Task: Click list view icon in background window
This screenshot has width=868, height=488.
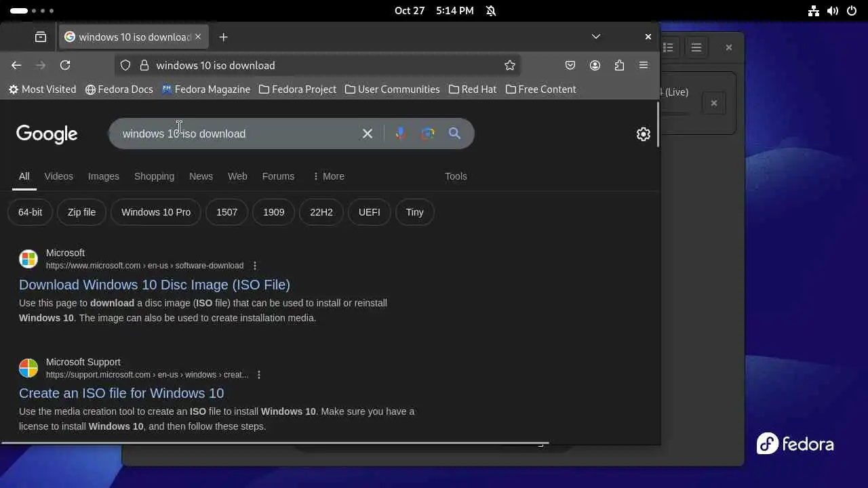Action: (x=668, y=47)
